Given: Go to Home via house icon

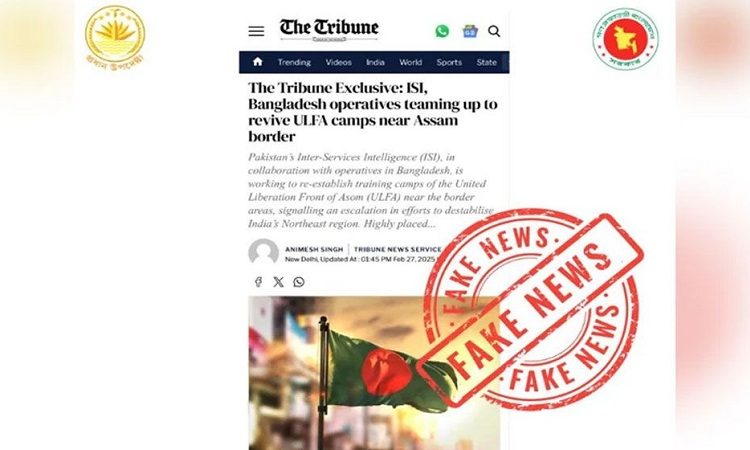Looking at the screenshot, I should pos(258,62).
